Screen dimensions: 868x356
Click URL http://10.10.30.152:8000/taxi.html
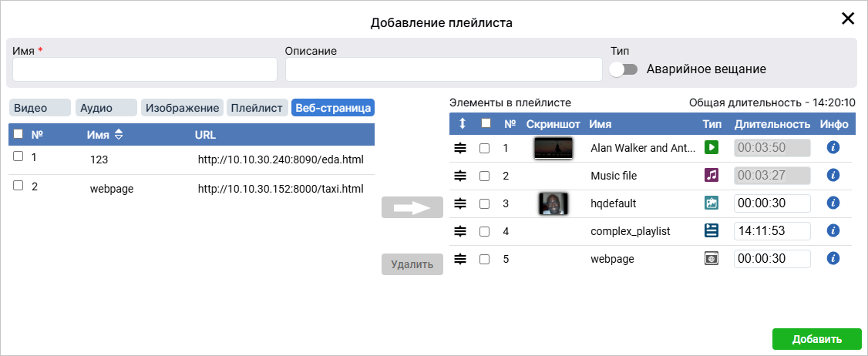click(281, 189)
